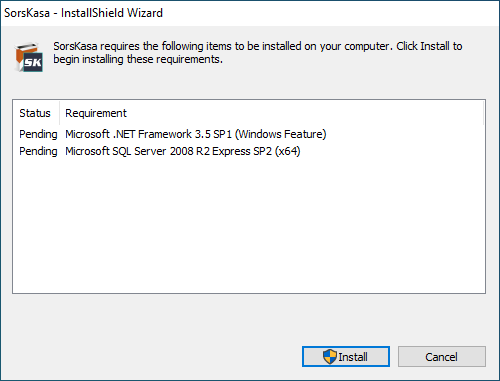Click the '(Windows Feature)' text
Screen dimensions: 500x381
pos(281,134)
